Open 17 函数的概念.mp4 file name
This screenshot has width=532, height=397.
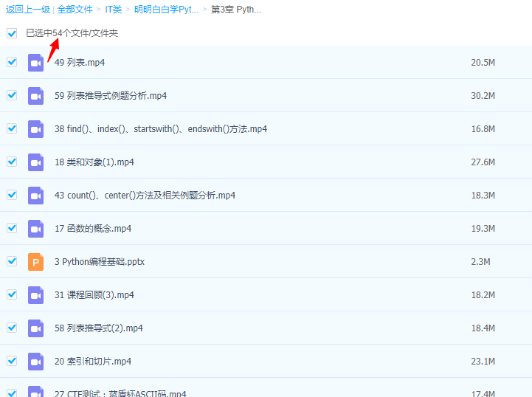pos(93,229)
